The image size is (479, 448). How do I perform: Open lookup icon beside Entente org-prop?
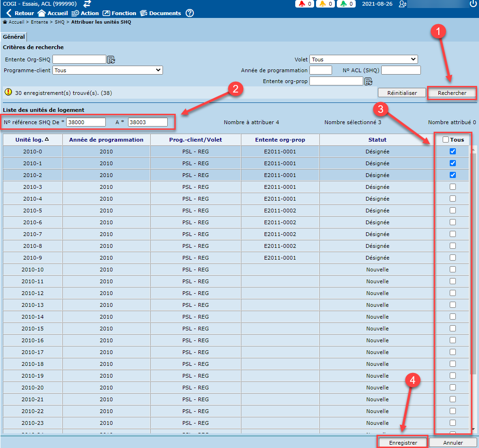(368, 81)
